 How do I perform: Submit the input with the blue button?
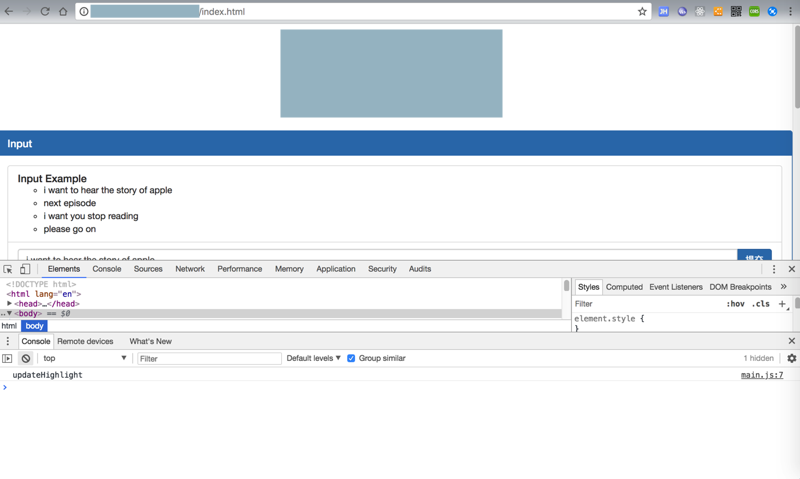pyautogui.click(x=754, y=255)
